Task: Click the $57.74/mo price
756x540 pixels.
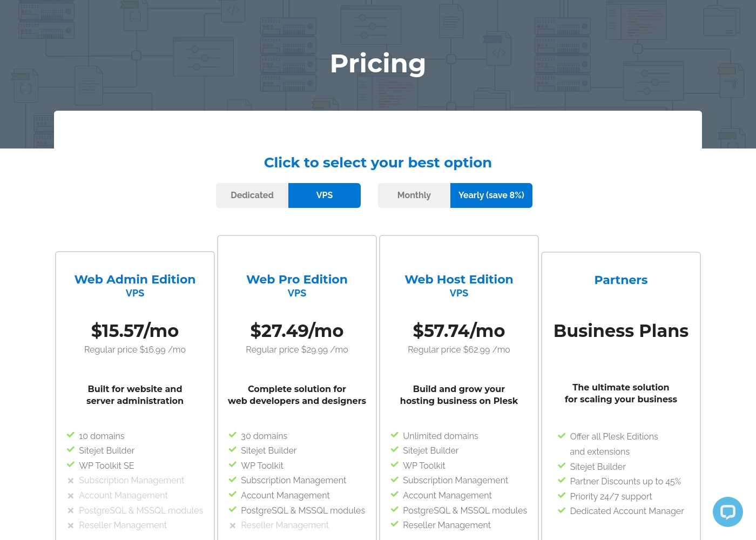Action: (459, 330)
